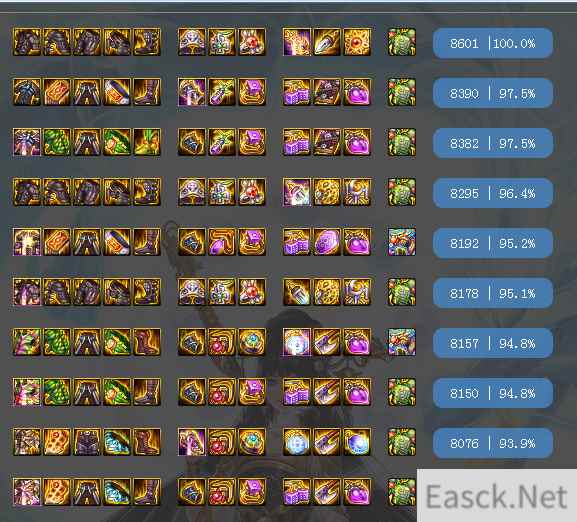Select the green cactus pet icon in 8601 row
This screenshot has height=522, width=577.
(402, 42)
